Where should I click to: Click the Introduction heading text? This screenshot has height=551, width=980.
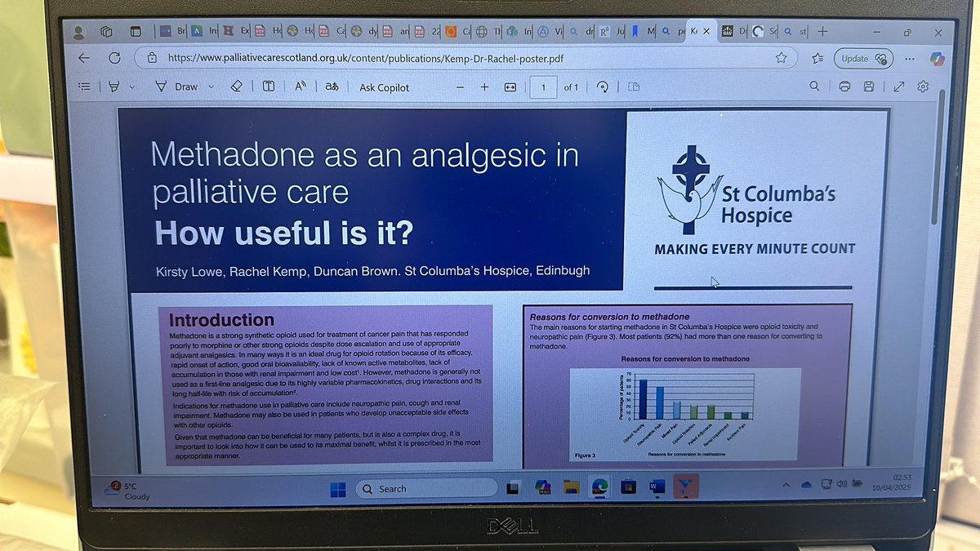(220, 320)
